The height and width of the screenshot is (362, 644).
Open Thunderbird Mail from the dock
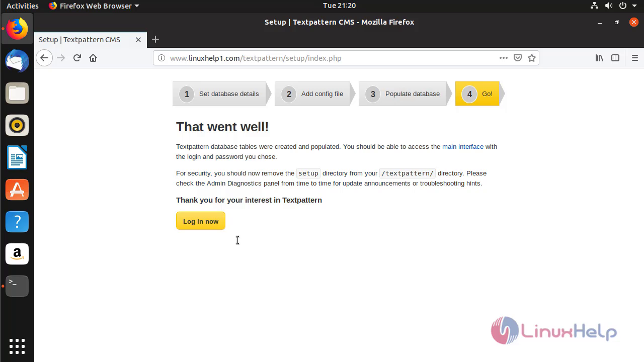coord(17,61)
